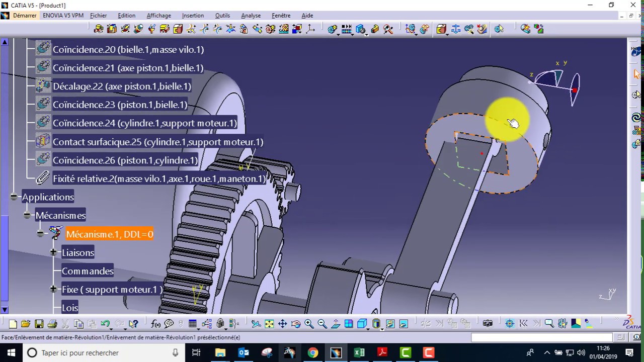Select the Pan view tool
Viewport: 644px width, 362px height.
[282, 324]
